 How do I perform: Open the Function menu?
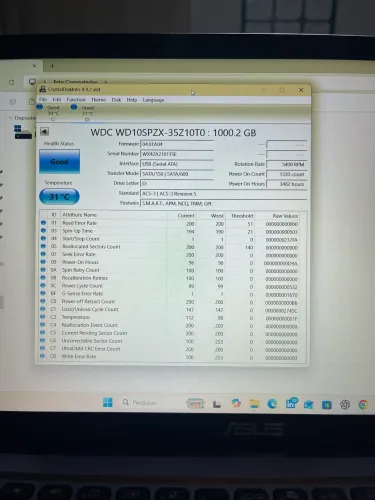(x=76, y=99)
